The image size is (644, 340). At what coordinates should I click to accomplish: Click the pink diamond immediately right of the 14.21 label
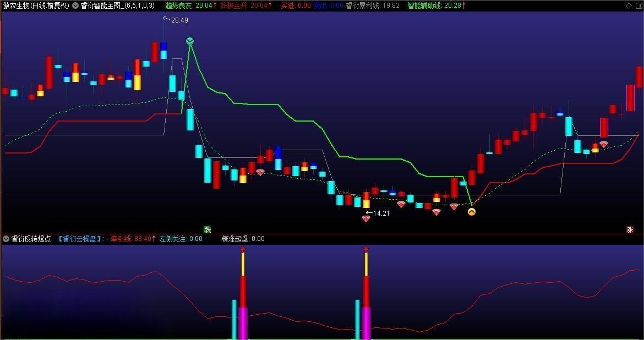coord(401,204)
